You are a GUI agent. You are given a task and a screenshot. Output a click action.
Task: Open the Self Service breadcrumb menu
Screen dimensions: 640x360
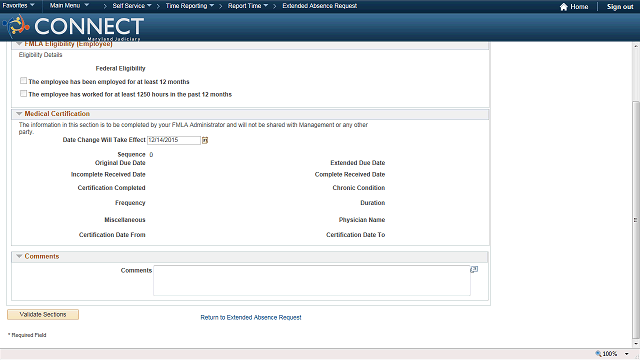click(x=132, y=6)
